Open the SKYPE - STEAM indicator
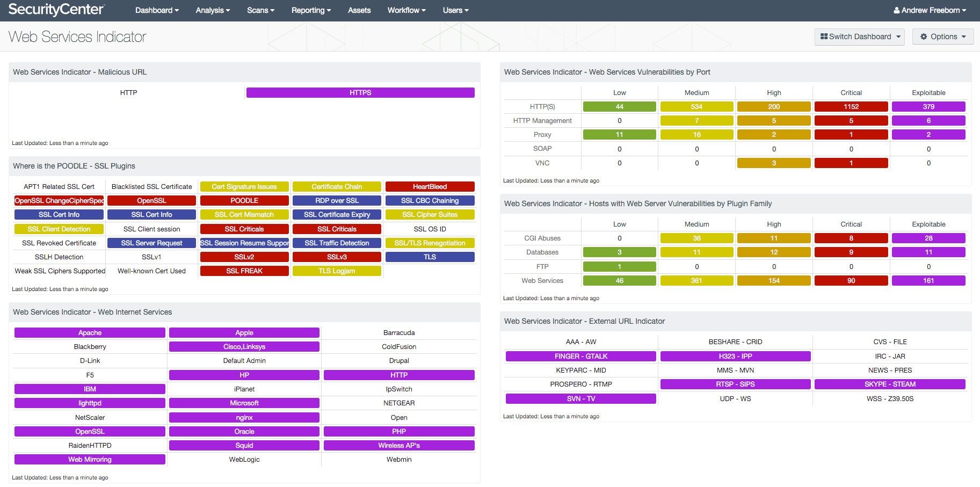Image resolution: width=980 pixels, height=487 pixels. pyautogui.click(x=890, y=384)
